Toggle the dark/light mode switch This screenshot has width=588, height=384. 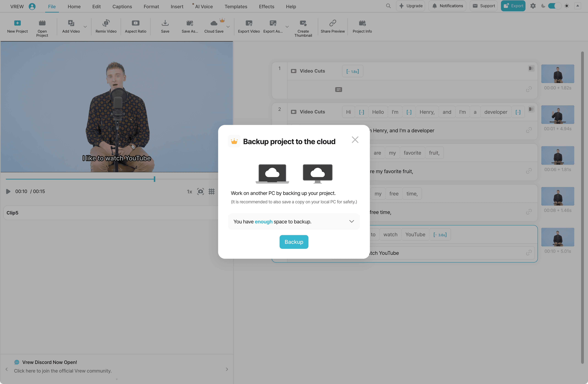[554, 6]
